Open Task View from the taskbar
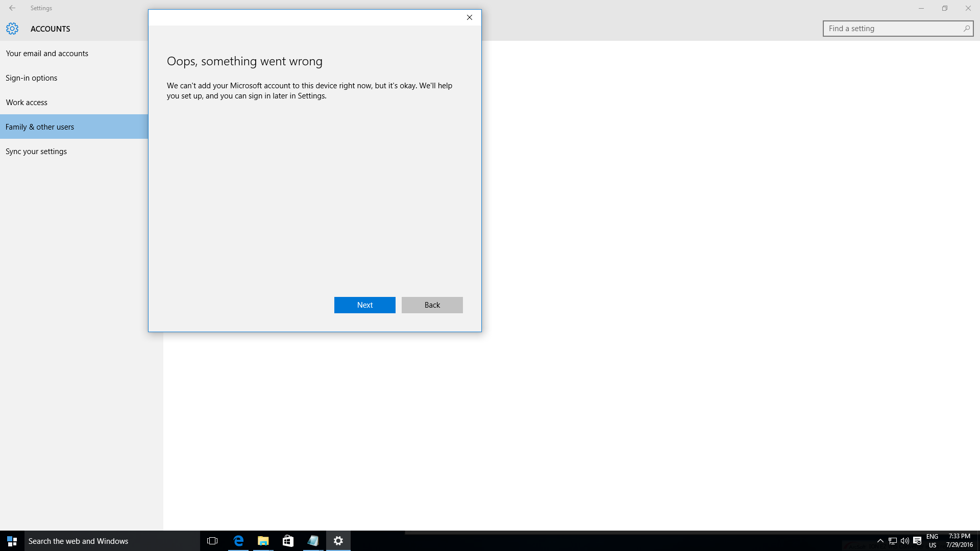This screenshot has height=551, width=980. pyautogui.click(x=212, y=541)
